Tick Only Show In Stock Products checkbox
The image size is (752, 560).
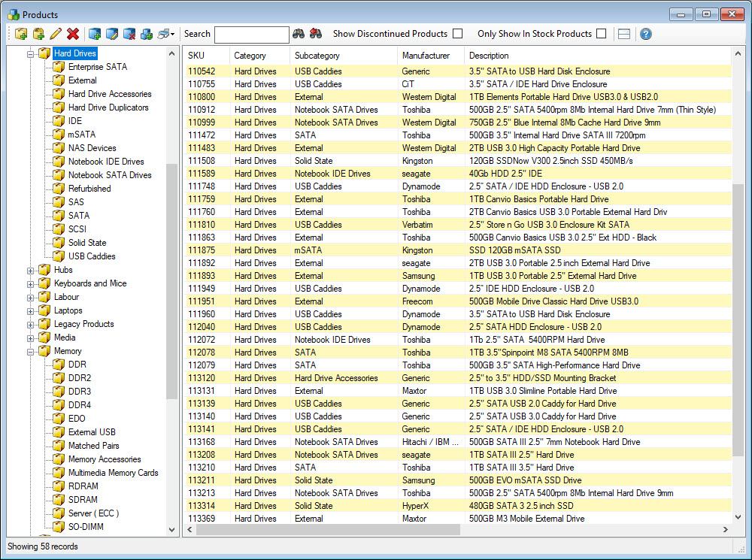click(601, 34)
